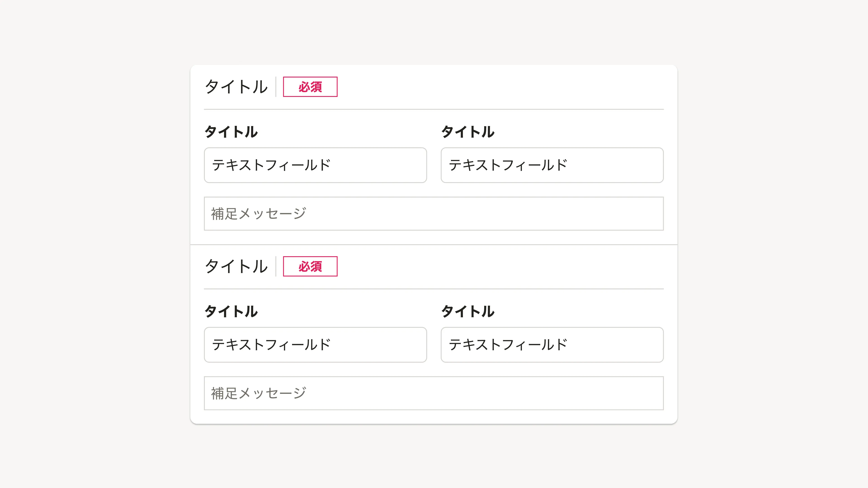Image resolution: width=868 pixels, height=488 pixels.
Task: Click the upper section's heading タイトル beside 必須
Action: [236, 87]
